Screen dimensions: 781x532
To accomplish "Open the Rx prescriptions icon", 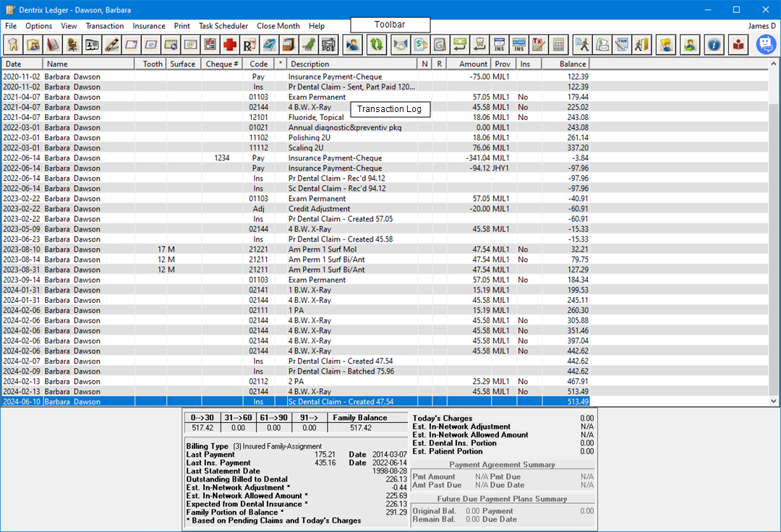I will 249,45.
